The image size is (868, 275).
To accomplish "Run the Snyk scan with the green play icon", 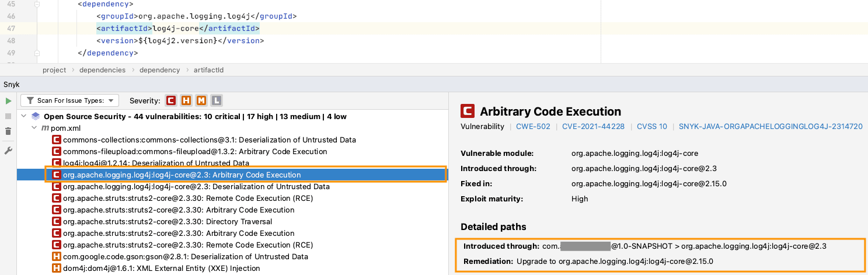I will click(8, 101).
